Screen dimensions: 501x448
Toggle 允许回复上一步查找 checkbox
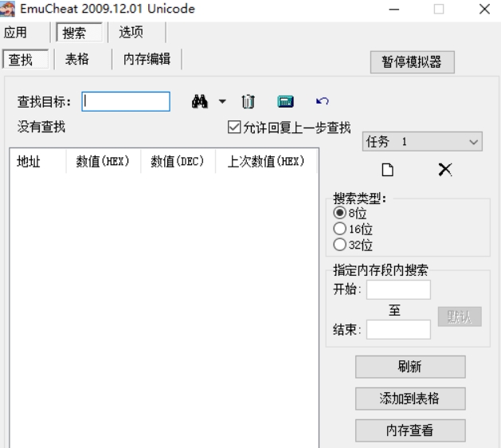pos(234,128)
